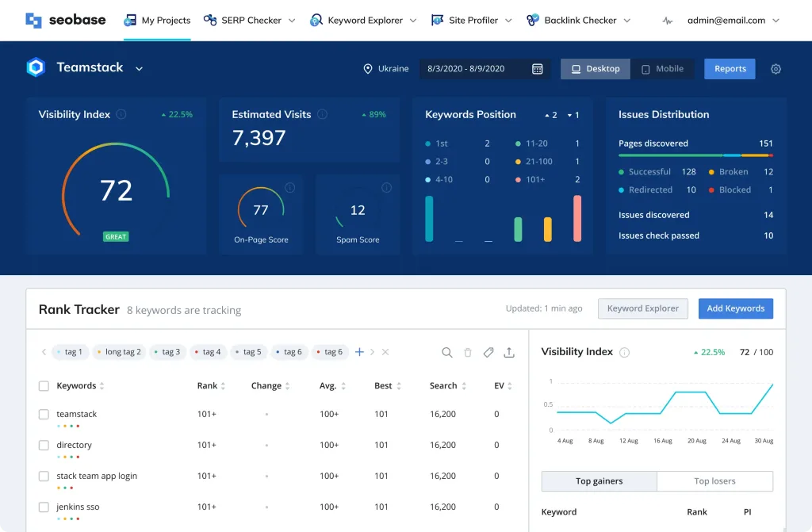The width and height of the screenshot is (812, 532).
Task: Open the calendar icon for date range
Action: 538,69
